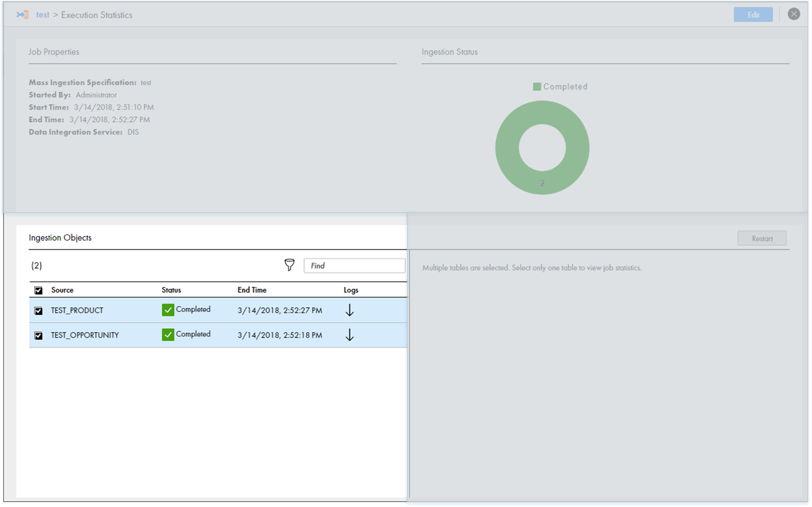812x507 pixels.
Task: Click the Completed status text for TEST_PRODUCT
Action: click(193, 309)
